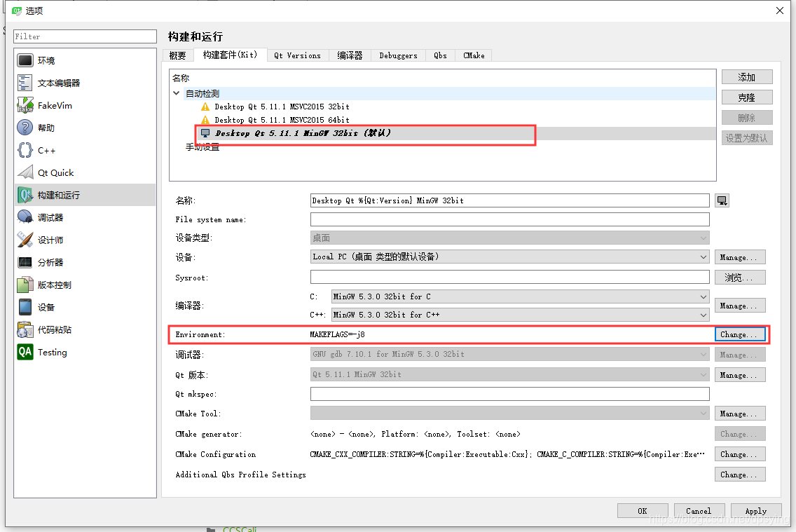Screen dimensions: 796x532
Task: Click Change for the Environment setting
Action: 740,334
